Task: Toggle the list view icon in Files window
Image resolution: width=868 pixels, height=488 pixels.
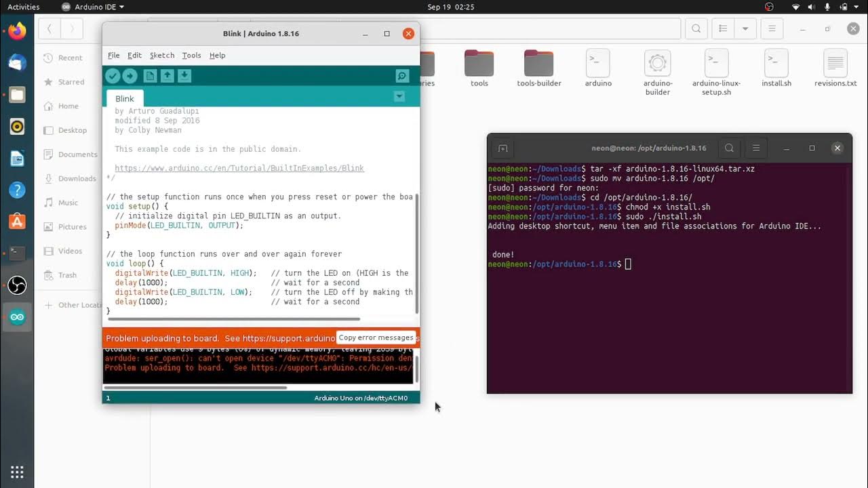Action: pos(724,29)
